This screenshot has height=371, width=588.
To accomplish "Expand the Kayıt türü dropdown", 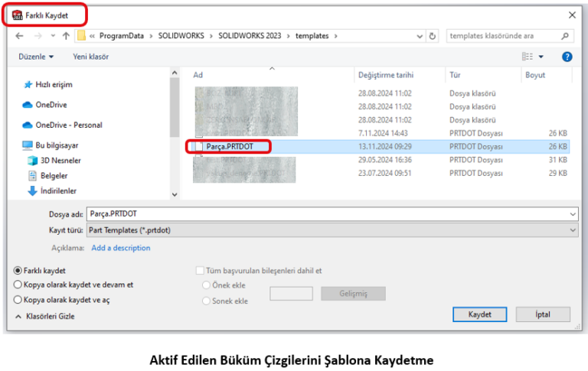I will coord(573,229).
